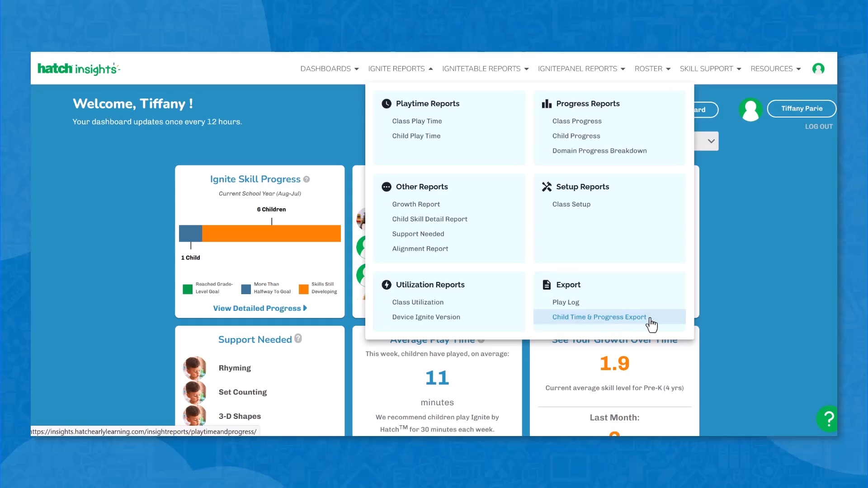Image resolution: width=868 pixels, height=488 pixels.
Task: Click the Ignite Skill Progress heading
Action: (x=255, y=179)
